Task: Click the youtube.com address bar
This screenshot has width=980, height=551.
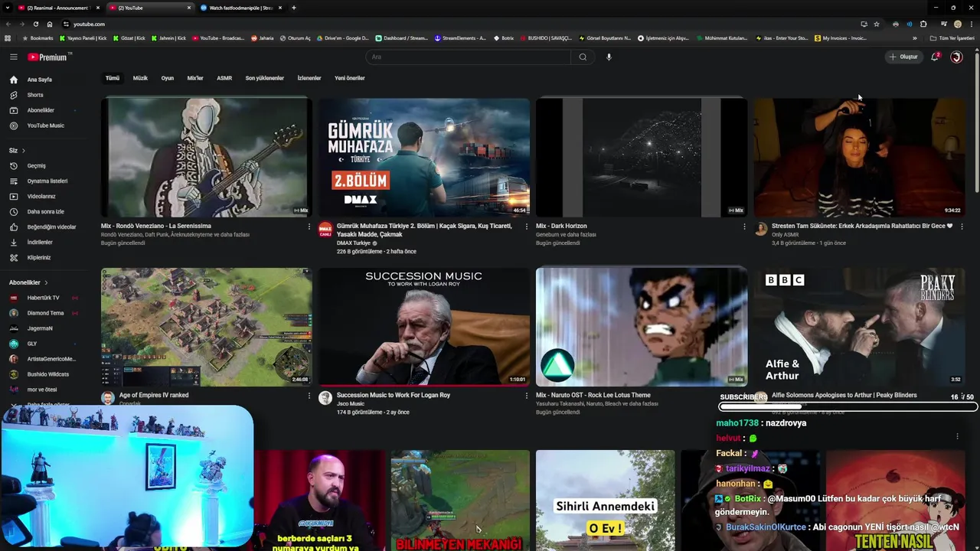Action: pos(459,24)
